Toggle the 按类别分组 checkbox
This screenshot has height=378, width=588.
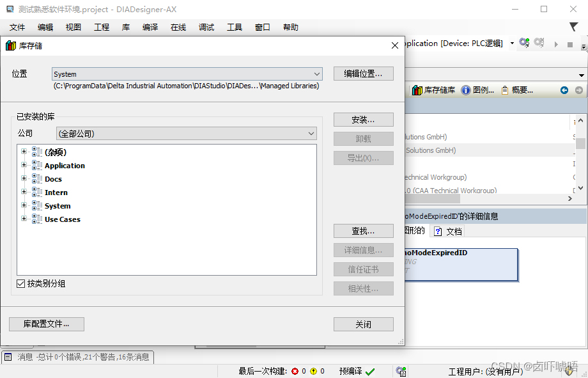coord(21,283)
